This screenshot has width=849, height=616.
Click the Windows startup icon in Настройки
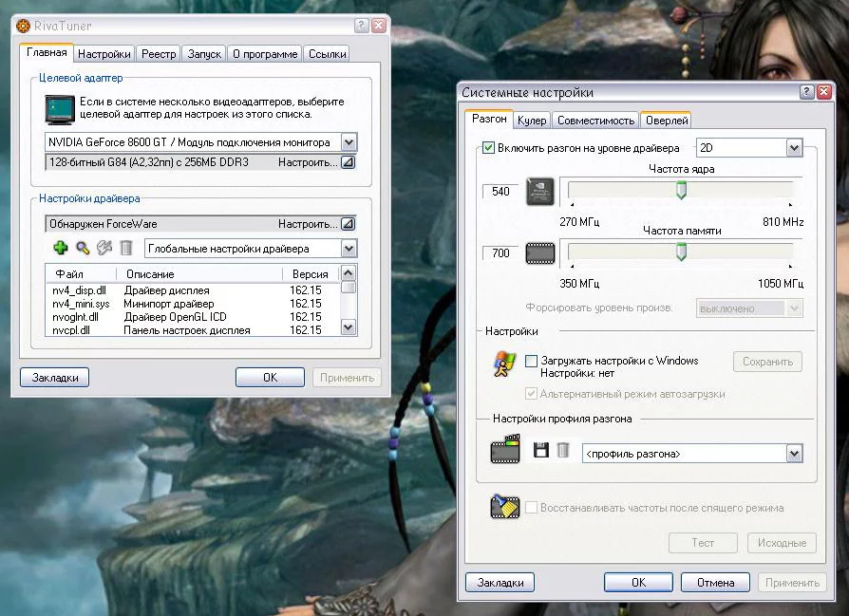pos(504,364)
